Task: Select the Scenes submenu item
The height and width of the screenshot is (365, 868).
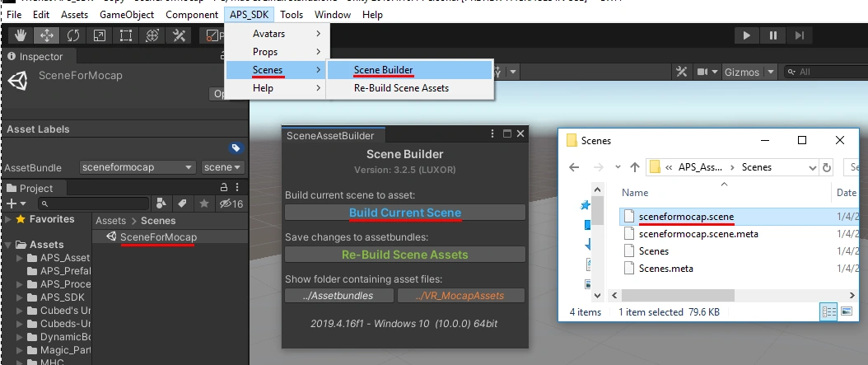Action: (x=277, y=70)
